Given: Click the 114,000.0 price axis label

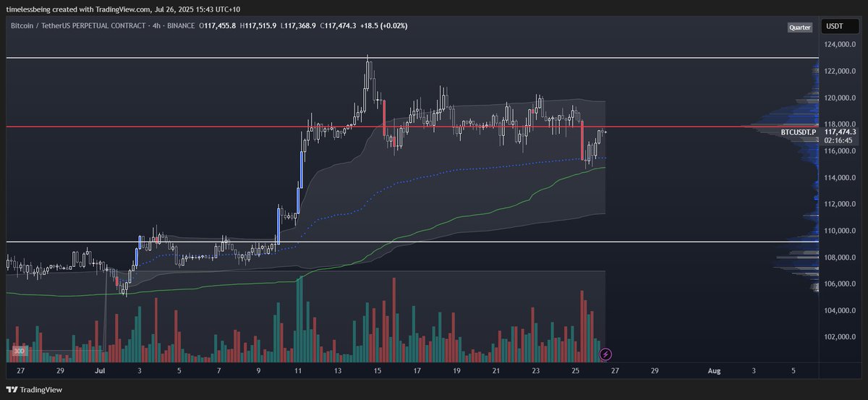Looking at the screenshot, I should (x=839, y=178).
